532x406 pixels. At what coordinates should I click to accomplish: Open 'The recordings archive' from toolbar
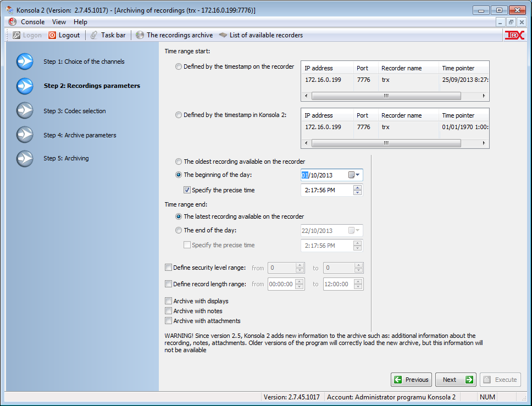click(x=174, y=35)
